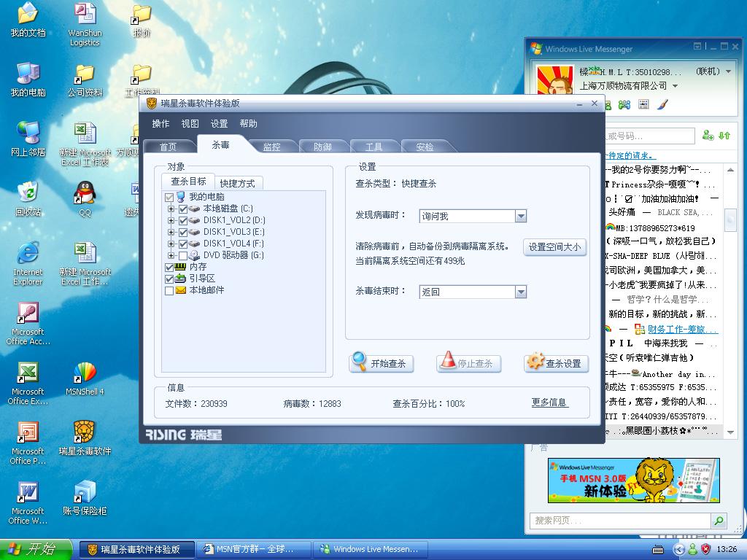Switch to the 监控 tab

[272, 147]
